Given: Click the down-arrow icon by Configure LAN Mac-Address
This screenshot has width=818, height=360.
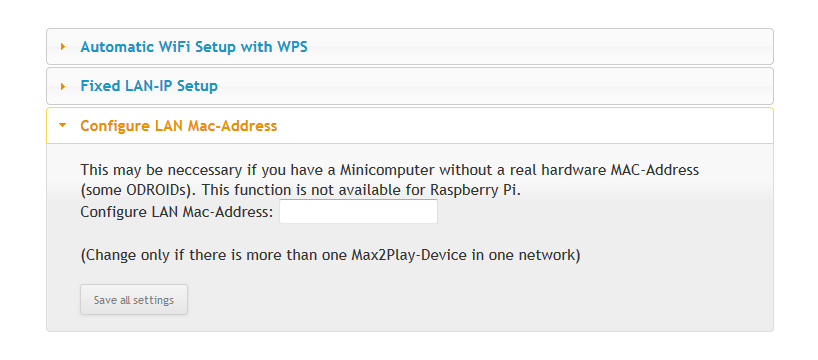Looking at the screenshot, I should pyautogui.click(x=63, y=125).
